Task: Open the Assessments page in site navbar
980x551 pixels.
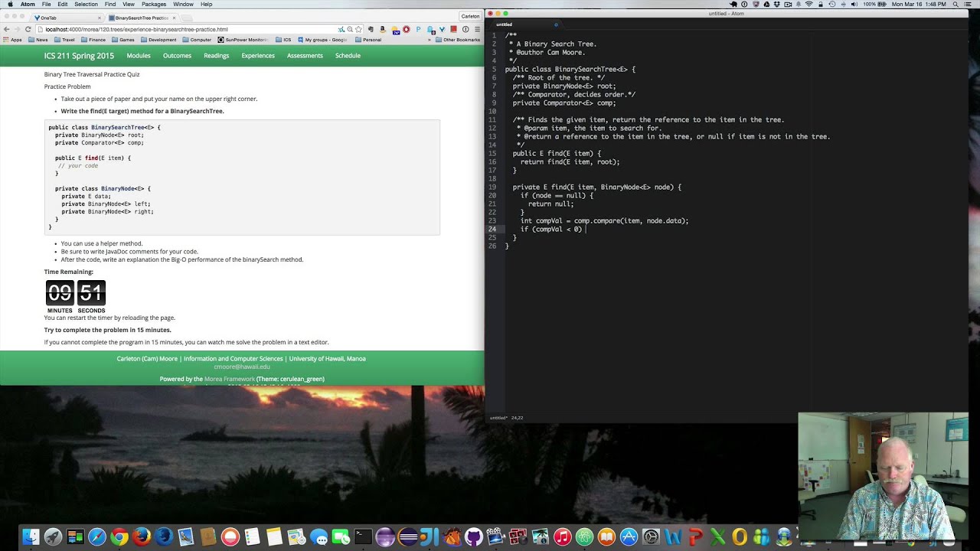Action: (305, 56)
